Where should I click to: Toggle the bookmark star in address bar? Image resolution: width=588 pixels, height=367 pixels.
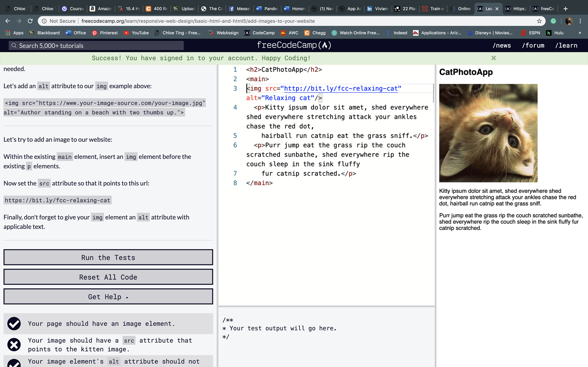pyautogui.click(x=539, y=20)
